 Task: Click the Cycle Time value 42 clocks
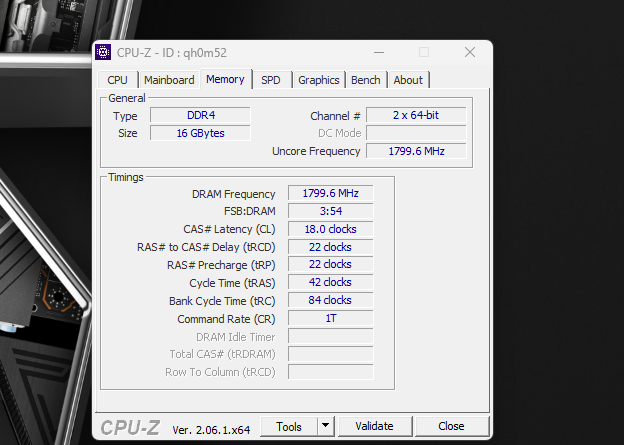331,282
